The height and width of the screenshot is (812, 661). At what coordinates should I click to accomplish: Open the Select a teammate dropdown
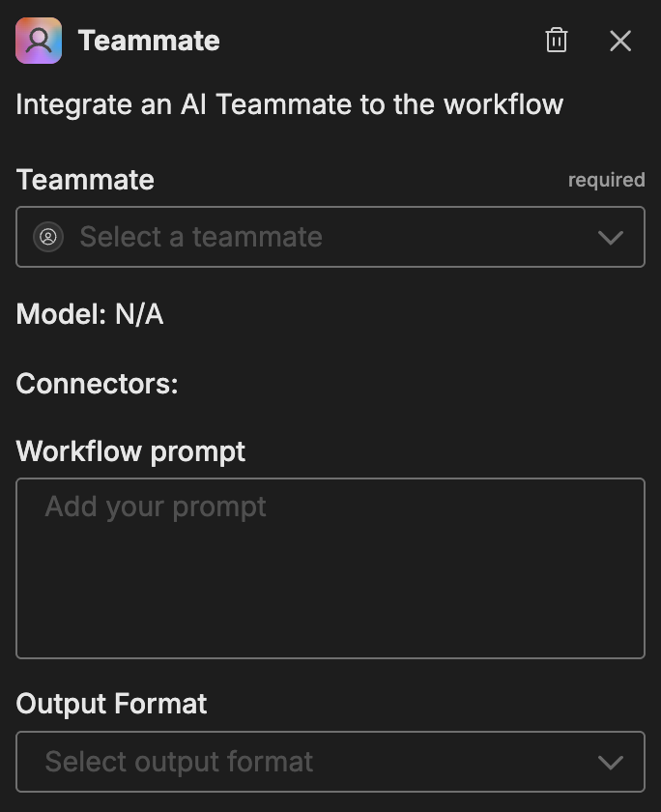(x=330, y=237)
